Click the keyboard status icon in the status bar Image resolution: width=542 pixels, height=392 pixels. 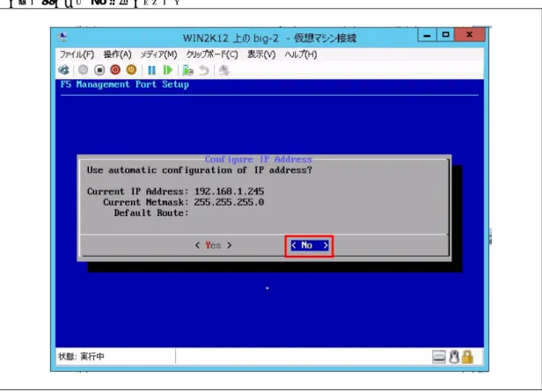(439, 357)
